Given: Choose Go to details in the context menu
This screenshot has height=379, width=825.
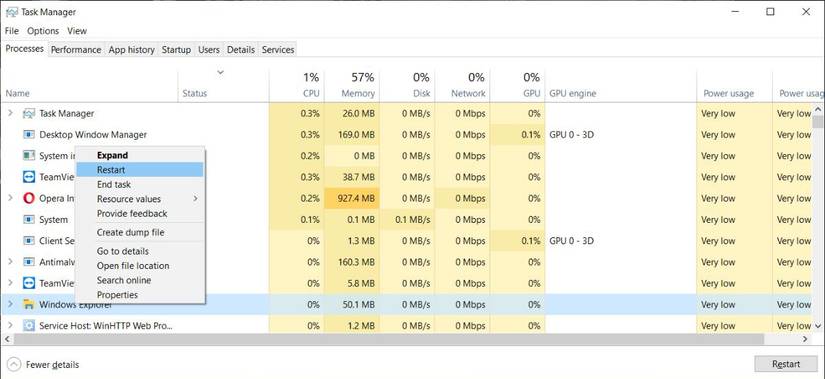Looking at the screenshot, I should (139, 251).
